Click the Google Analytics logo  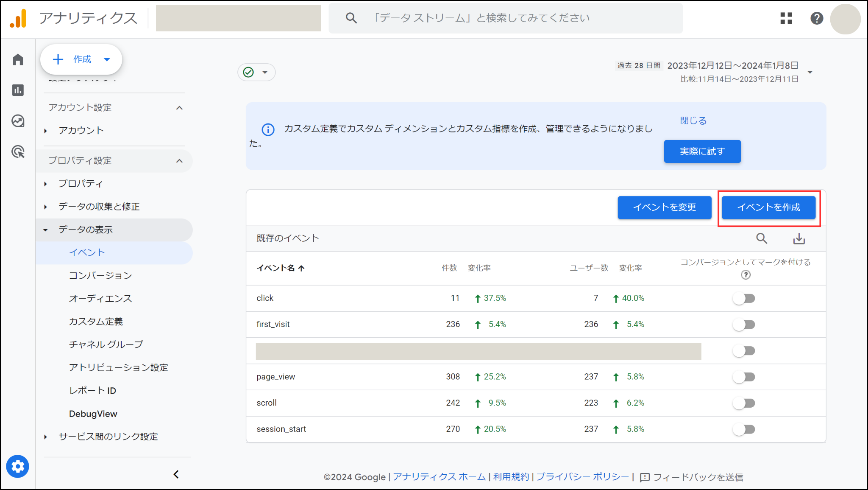pos(18,19)
